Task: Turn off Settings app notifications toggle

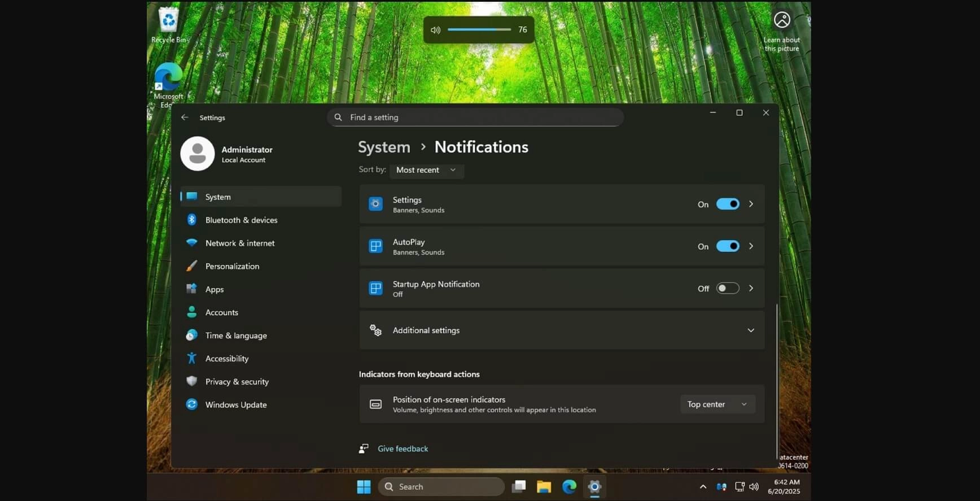Action: coord(728,204)
